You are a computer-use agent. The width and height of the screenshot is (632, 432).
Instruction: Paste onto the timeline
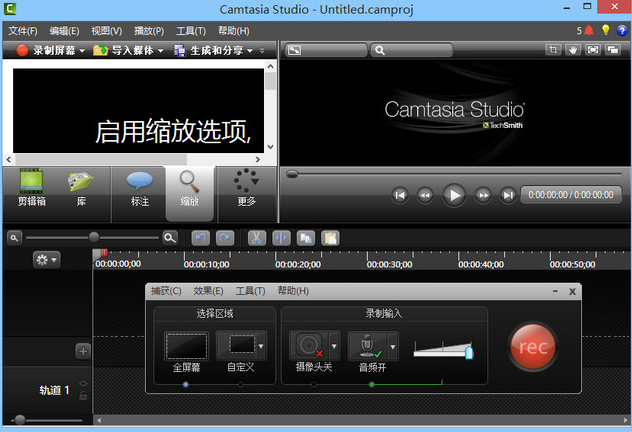point(331,238)
